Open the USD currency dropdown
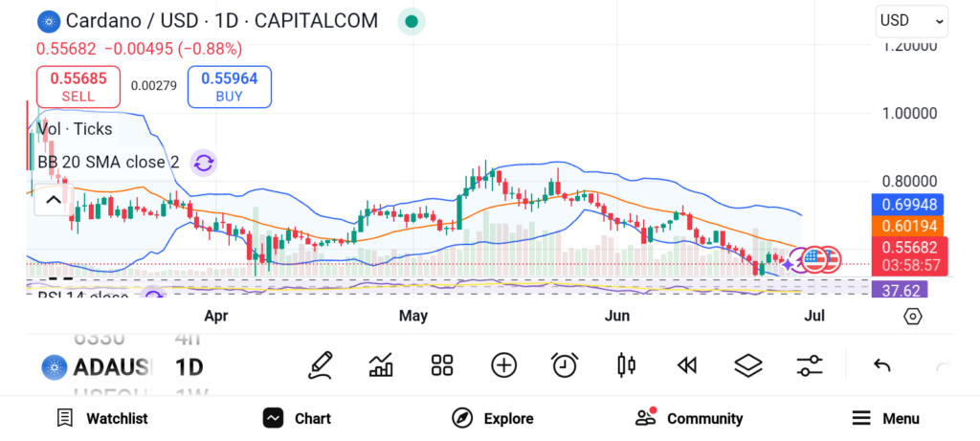The image size is (980, 441). point(911,21)
